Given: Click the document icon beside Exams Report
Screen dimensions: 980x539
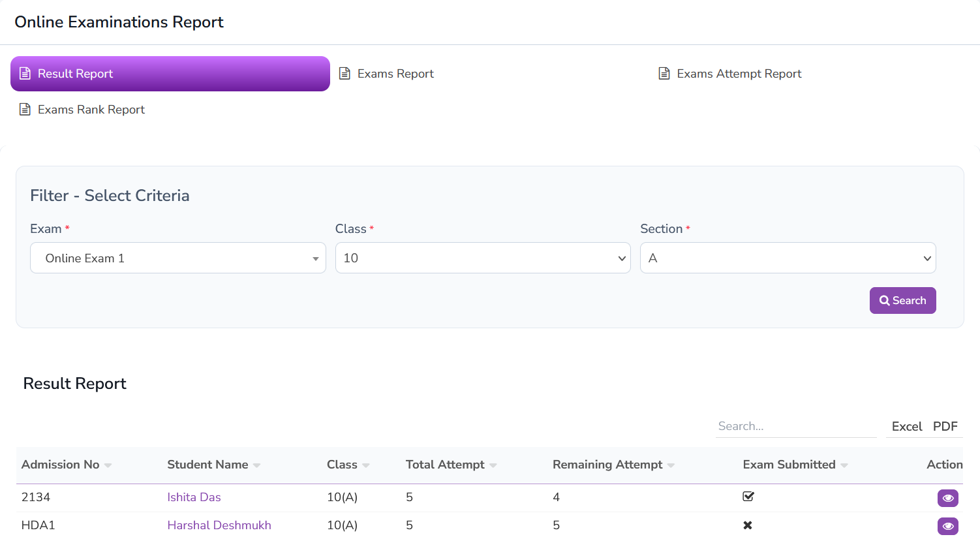Looking at the screenshot, I should (345, 73).
